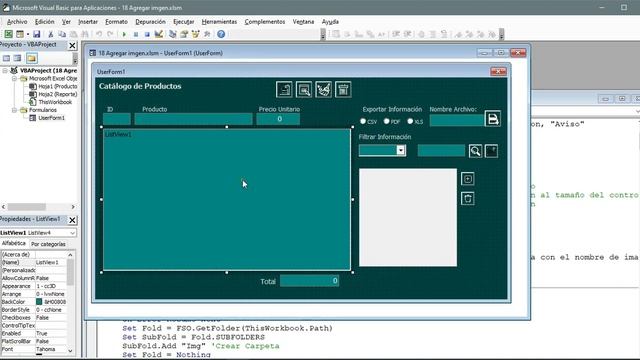Click the Precio Unitario input field

(x=278, y=119)
